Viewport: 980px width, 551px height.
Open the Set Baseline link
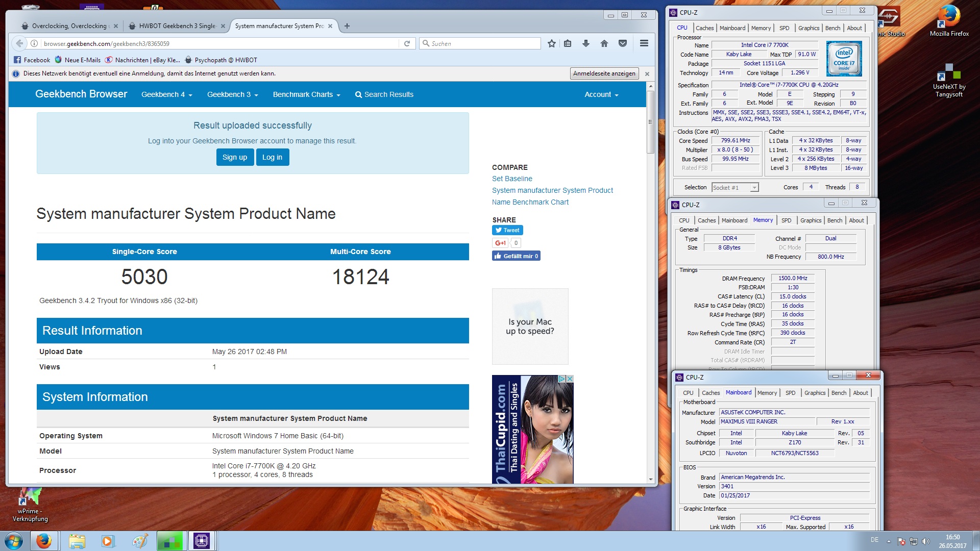(512, 179)
